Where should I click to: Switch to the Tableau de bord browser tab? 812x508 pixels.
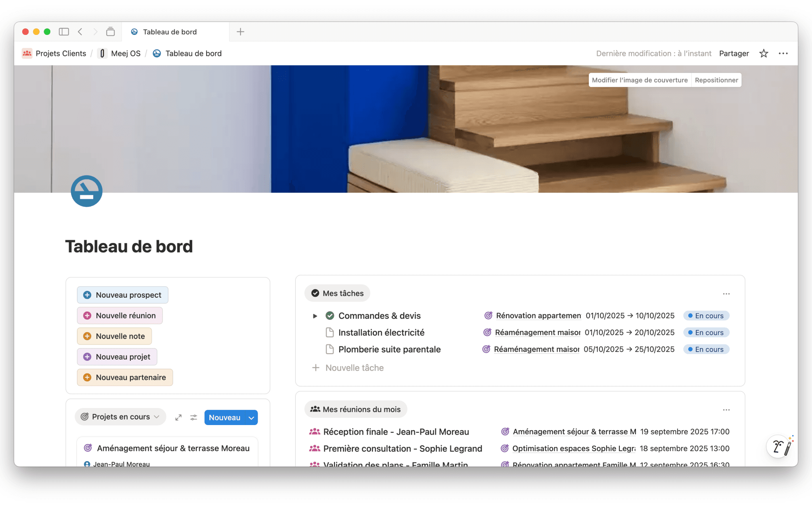click(x=169, y=32)
